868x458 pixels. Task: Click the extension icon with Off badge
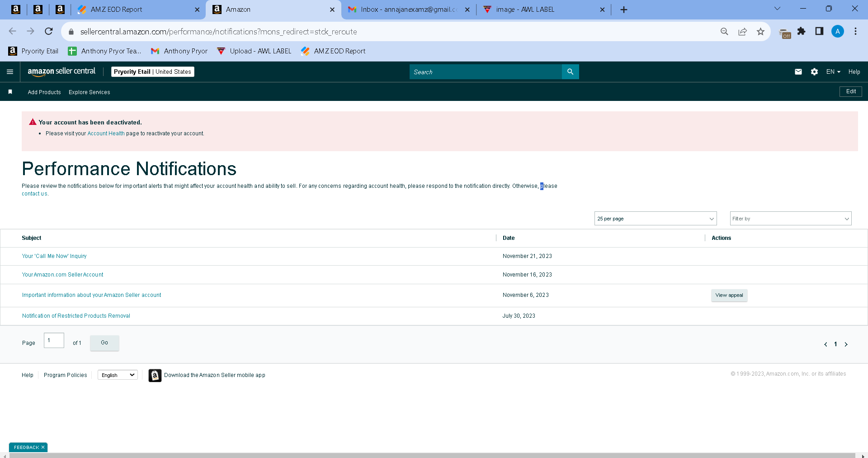[x=785, y=33]
